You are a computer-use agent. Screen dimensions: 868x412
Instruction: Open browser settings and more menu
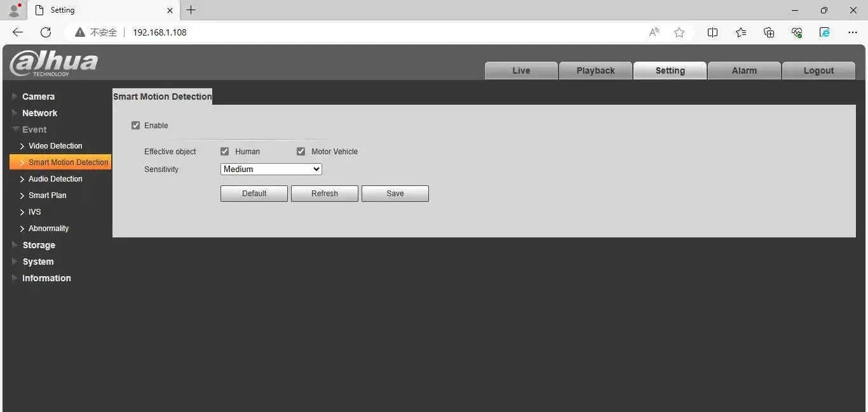853,32
